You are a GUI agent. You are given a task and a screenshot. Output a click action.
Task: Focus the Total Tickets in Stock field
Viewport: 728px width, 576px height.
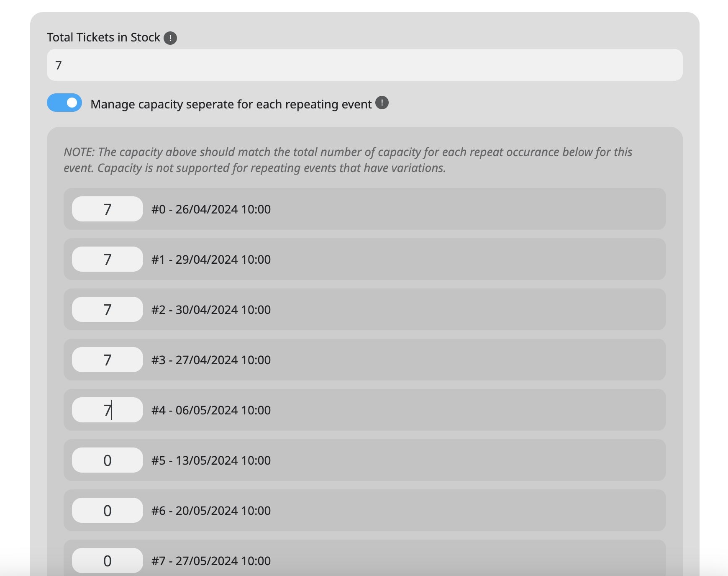pyautogui.click(x=365, y=65)
